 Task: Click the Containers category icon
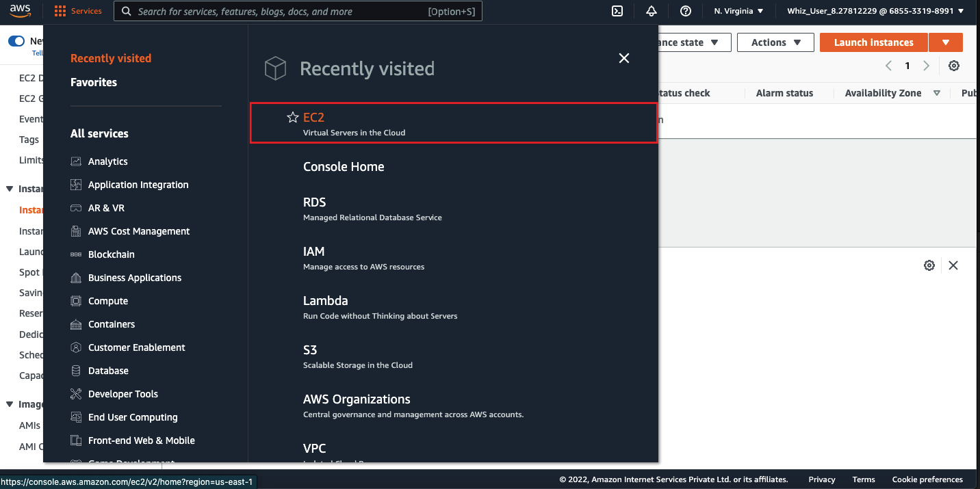click(x=76, y=324)
